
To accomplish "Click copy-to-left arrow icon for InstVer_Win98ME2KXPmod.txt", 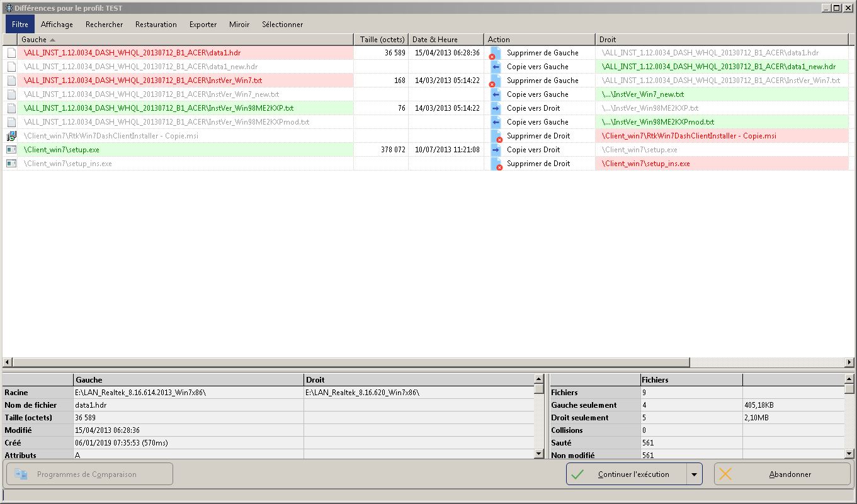I will (x=496, y=122).
